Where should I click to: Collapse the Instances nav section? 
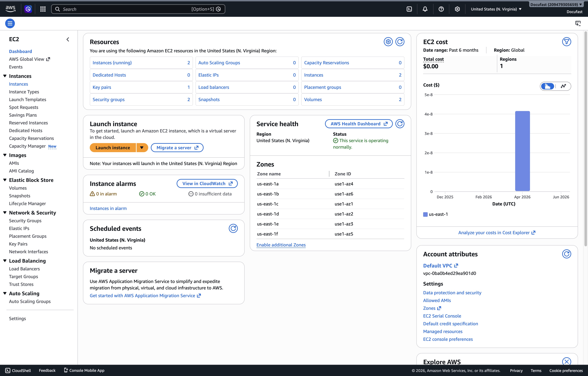point(5,76)
